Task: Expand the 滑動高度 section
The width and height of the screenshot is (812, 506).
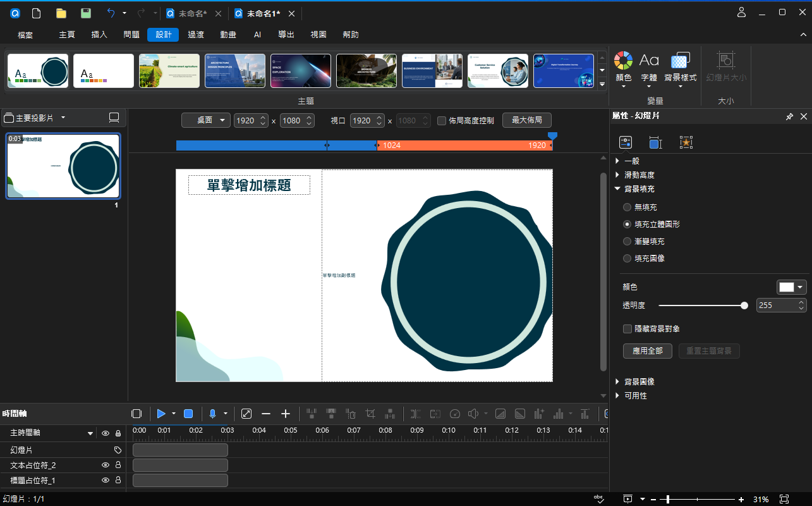Action: point(617,175)
